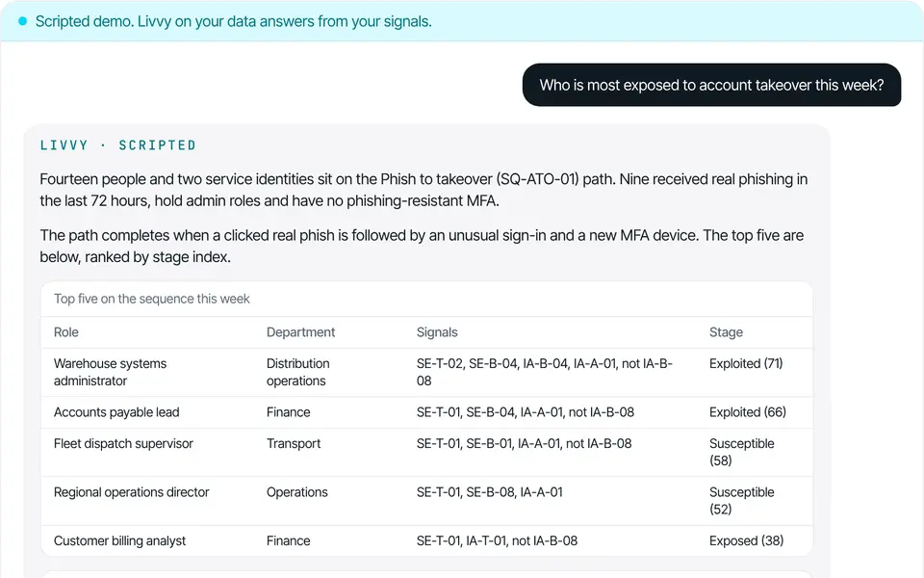Click the "Who is most exposed" user message bubble
Viewport: 924px width, 578px height.
pyautogui.click(x=711, y=85)
